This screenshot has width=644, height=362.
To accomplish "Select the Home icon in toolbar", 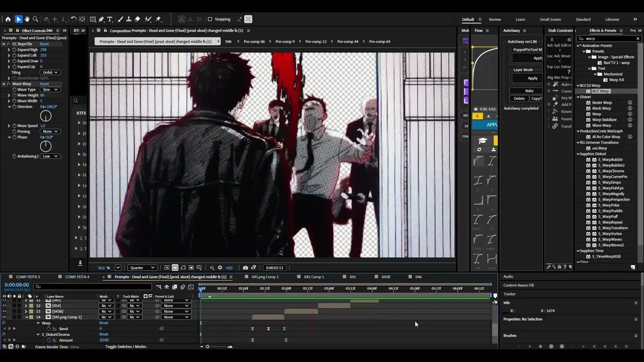I will tap(8, 19).
